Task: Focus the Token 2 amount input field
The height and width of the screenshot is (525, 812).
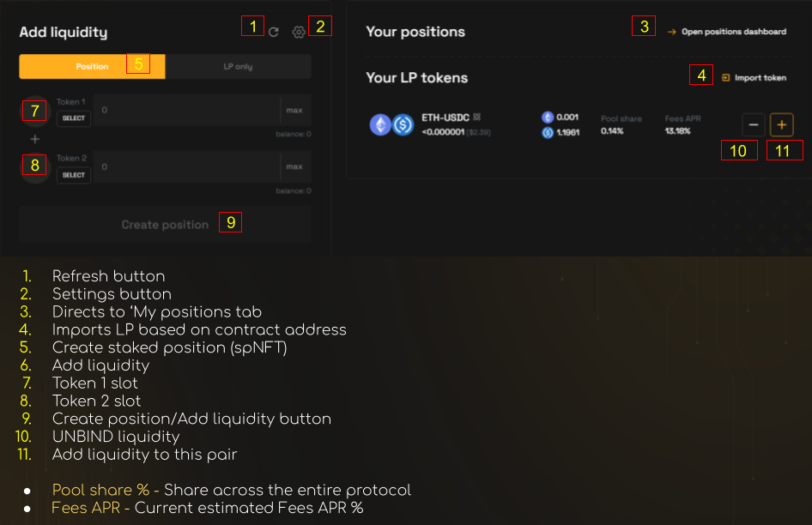Action: coord(187,166)
